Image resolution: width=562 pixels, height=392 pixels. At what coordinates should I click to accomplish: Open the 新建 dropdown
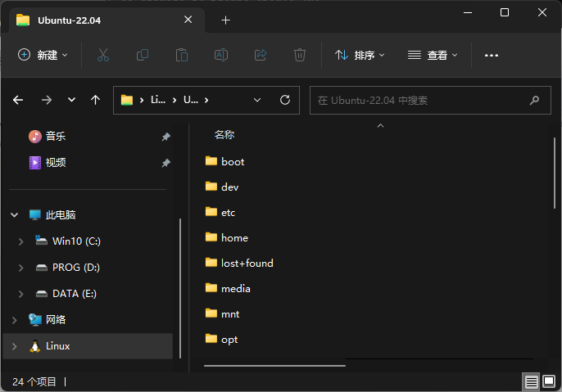[43, 55]
